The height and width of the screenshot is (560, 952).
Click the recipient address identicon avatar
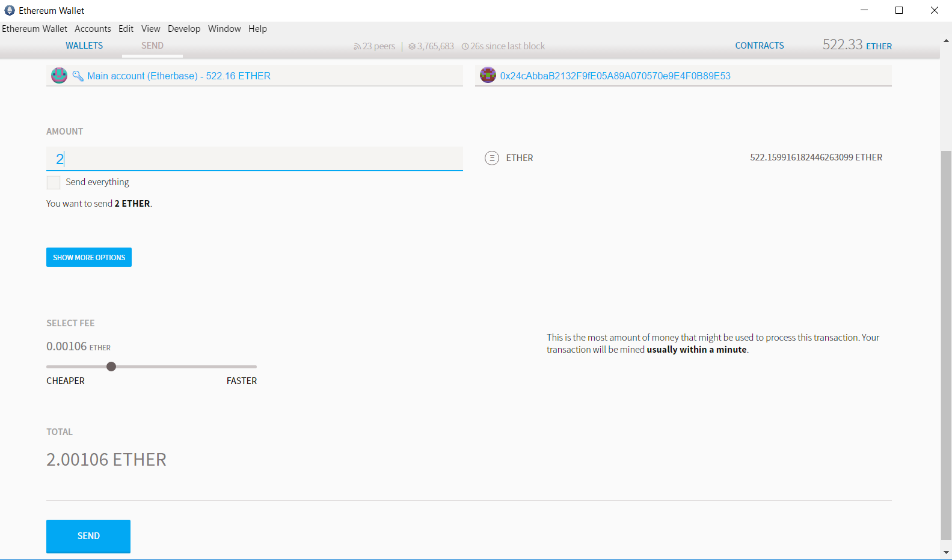(488, 75)
